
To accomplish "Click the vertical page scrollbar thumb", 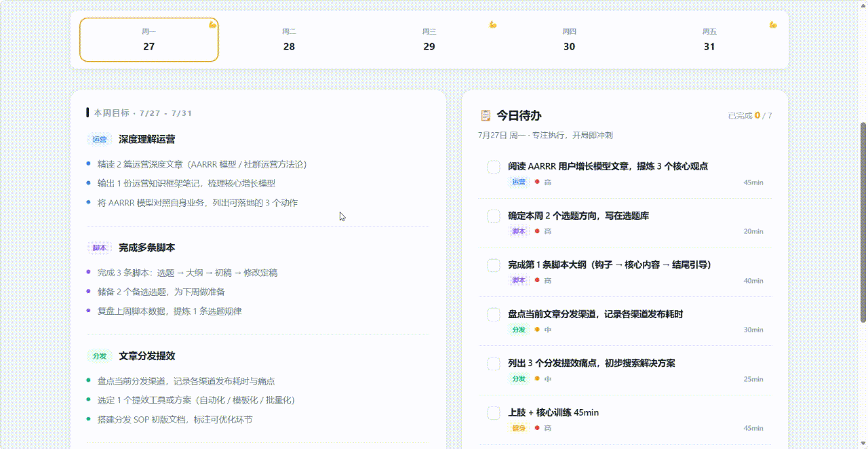I will 863,222.
